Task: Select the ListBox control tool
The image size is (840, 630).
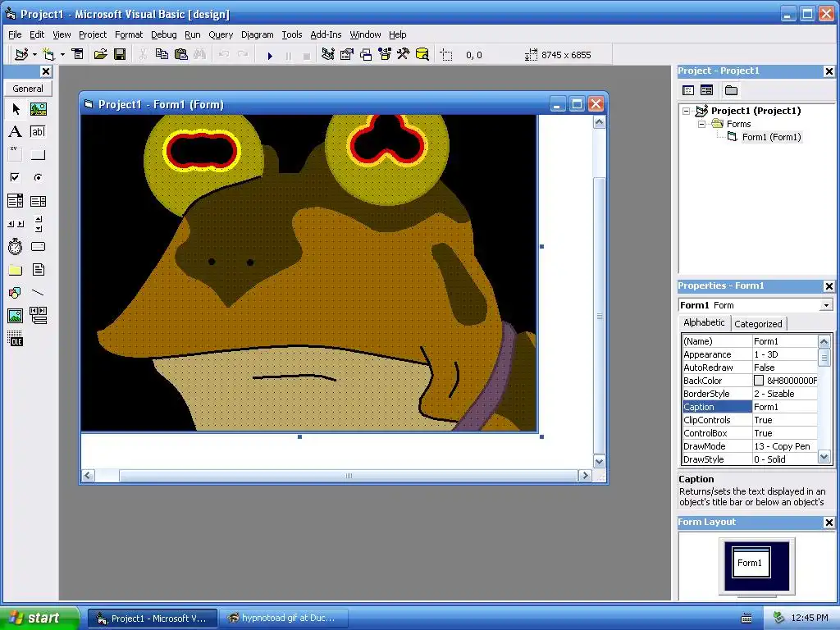Action: click(x=38, y=201)
